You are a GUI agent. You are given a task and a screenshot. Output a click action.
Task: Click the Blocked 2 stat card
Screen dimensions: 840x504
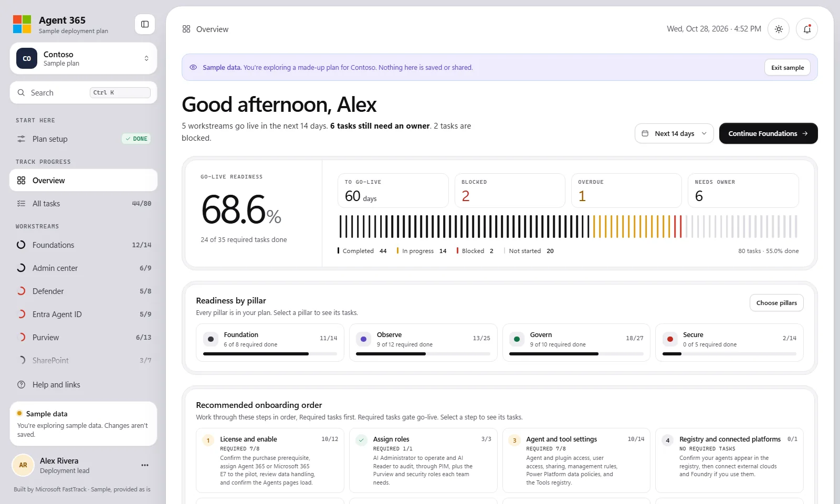pyautogui.click(x=510, y=191)
